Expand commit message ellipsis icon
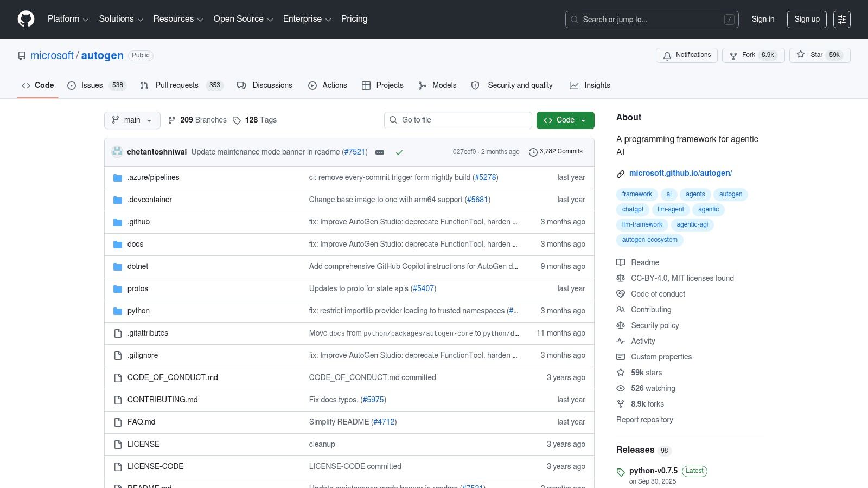The height and width of the screenshot is (488, 868). [380, 152]
